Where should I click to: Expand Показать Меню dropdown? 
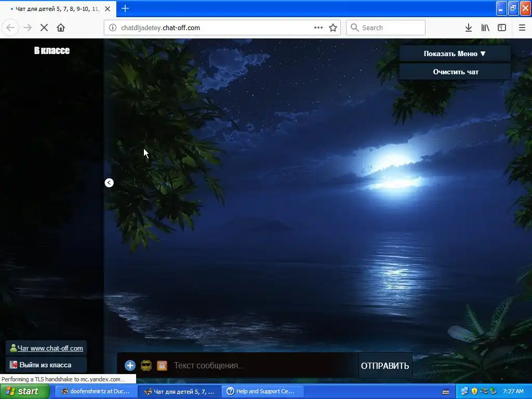click(x=455, y=54)
